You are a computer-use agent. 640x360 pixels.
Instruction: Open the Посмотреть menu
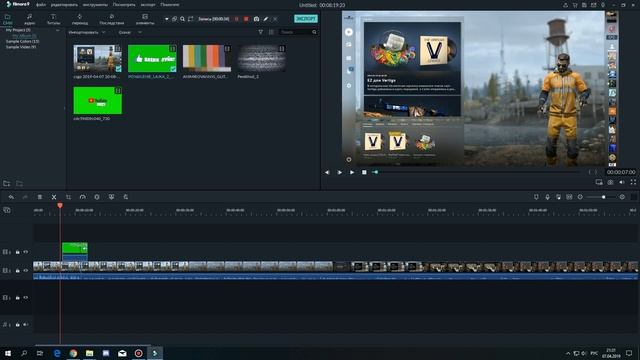click(124, 5)
